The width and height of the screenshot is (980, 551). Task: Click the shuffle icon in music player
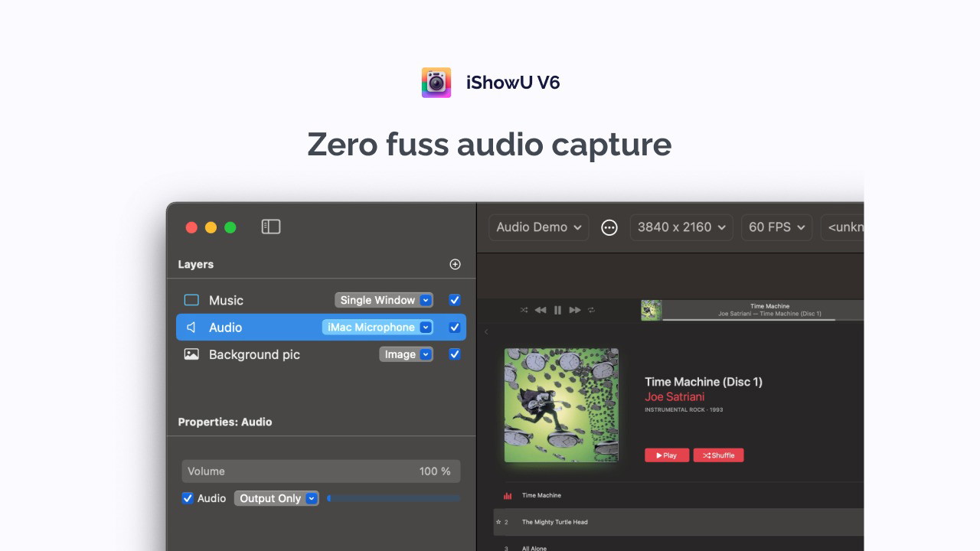[524, 310]
